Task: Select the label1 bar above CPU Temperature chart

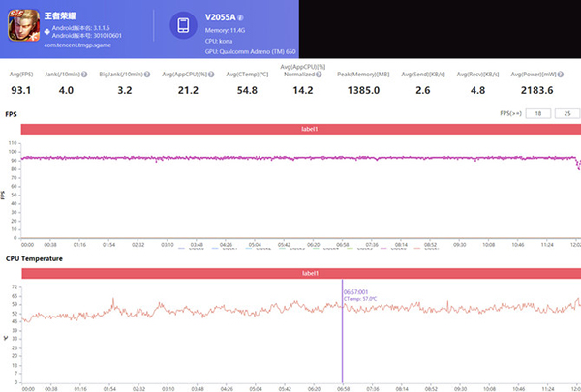Action: 298,274
